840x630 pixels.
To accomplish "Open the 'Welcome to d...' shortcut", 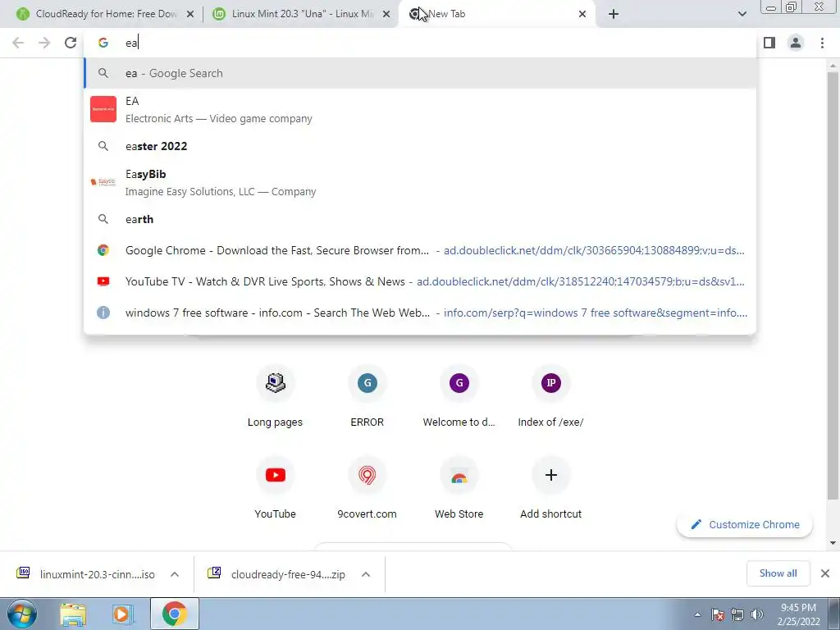I will pyautogui.click(x=459, y=395).
